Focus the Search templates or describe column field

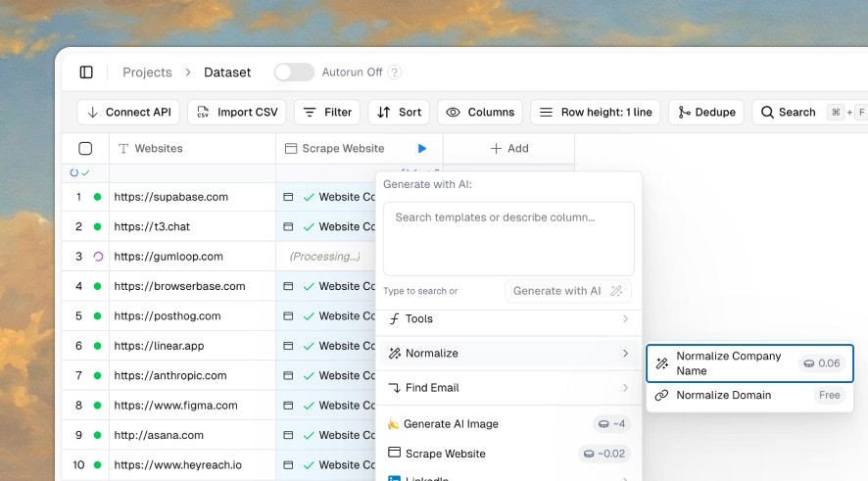pos(508,239)
